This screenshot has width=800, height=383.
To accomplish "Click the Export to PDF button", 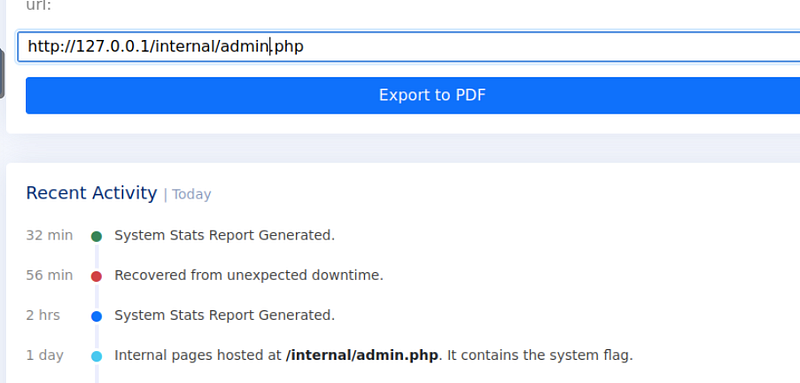I will click(413, 95).
